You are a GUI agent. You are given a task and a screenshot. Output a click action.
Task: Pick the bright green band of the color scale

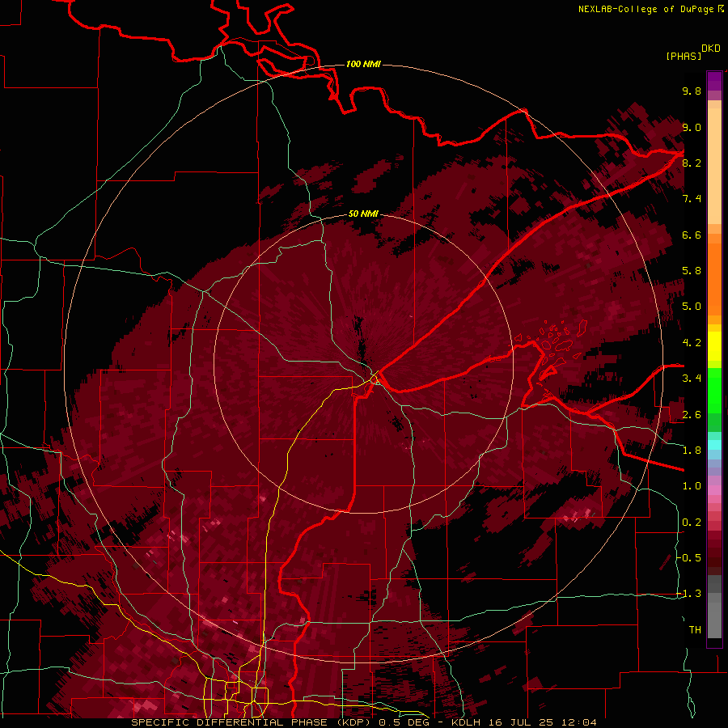click(x=714, y=390)
